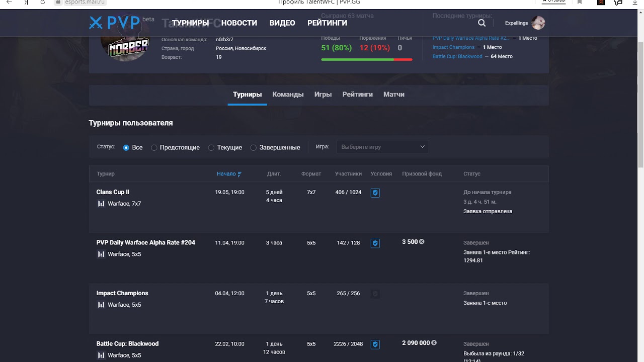Click the browser back arrow

9,2
